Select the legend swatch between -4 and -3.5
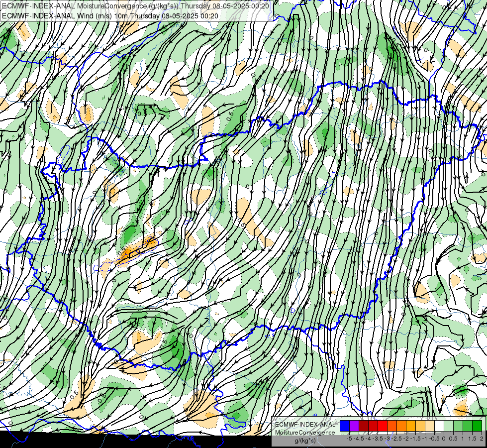 [373, 426]
